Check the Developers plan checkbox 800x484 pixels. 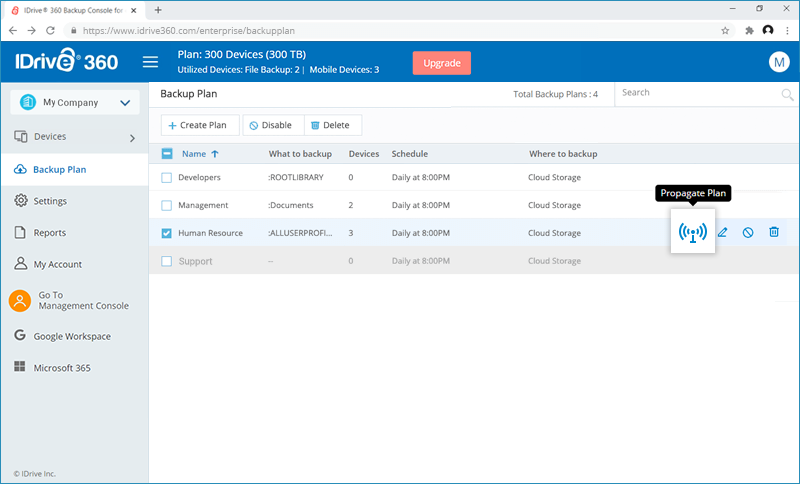[x=166, y=177]
